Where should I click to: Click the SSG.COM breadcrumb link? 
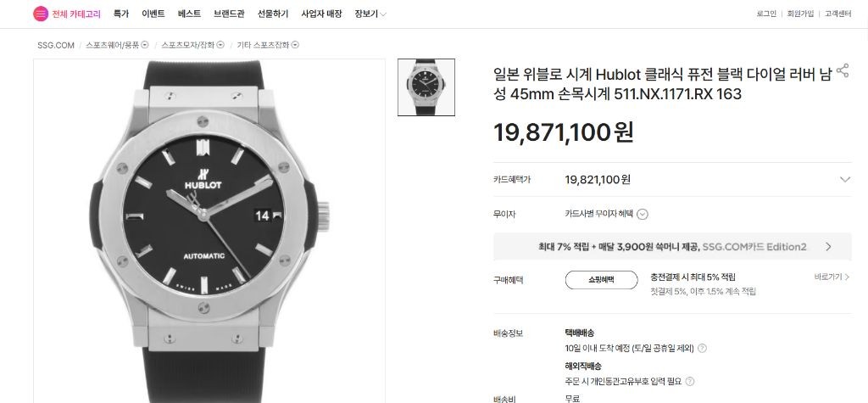pyautogui.click(x=56, y=46)
